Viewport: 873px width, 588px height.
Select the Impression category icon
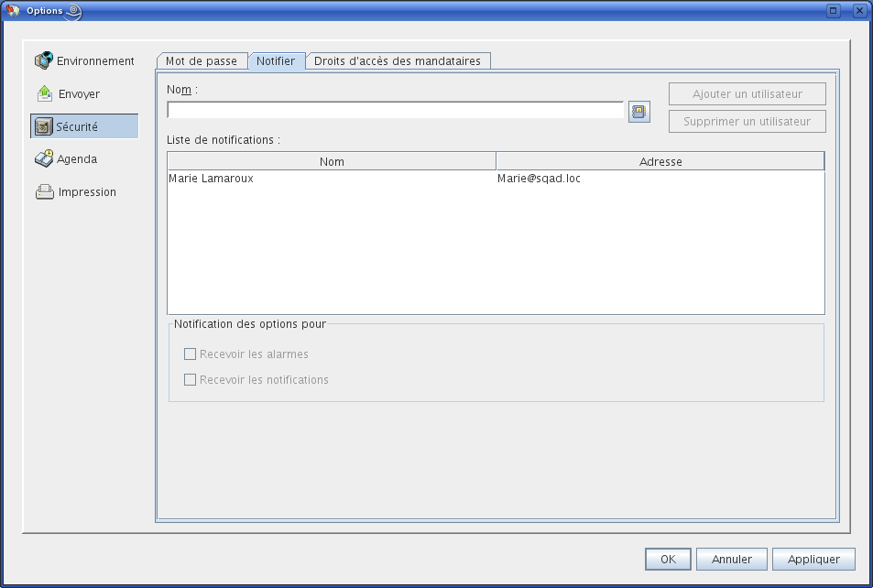point(43,191)
